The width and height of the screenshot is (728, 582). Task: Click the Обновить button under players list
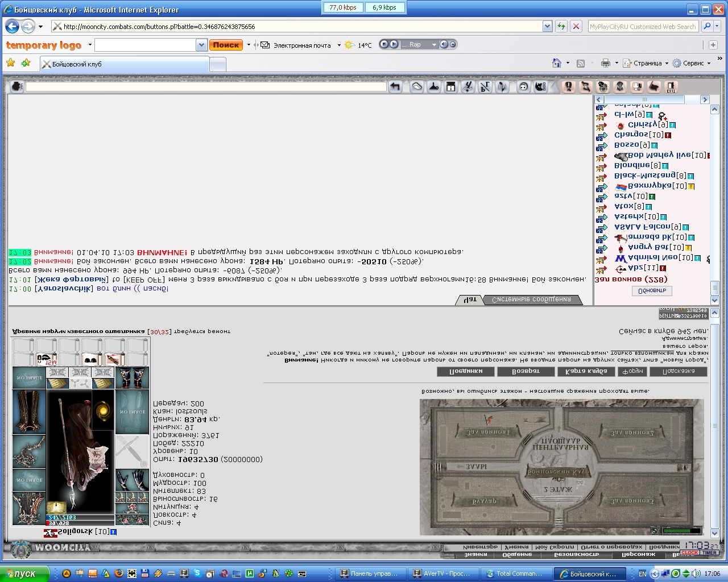point(652,290)
